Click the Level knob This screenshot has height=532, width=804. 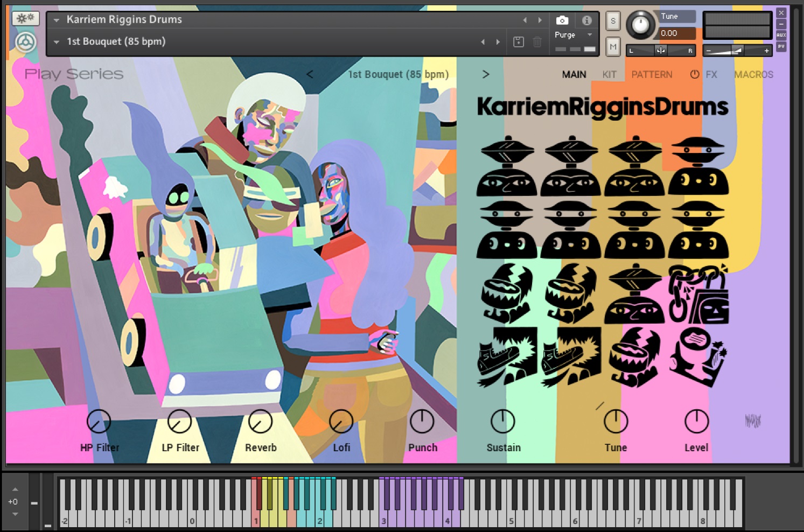(x=696, y=422)
